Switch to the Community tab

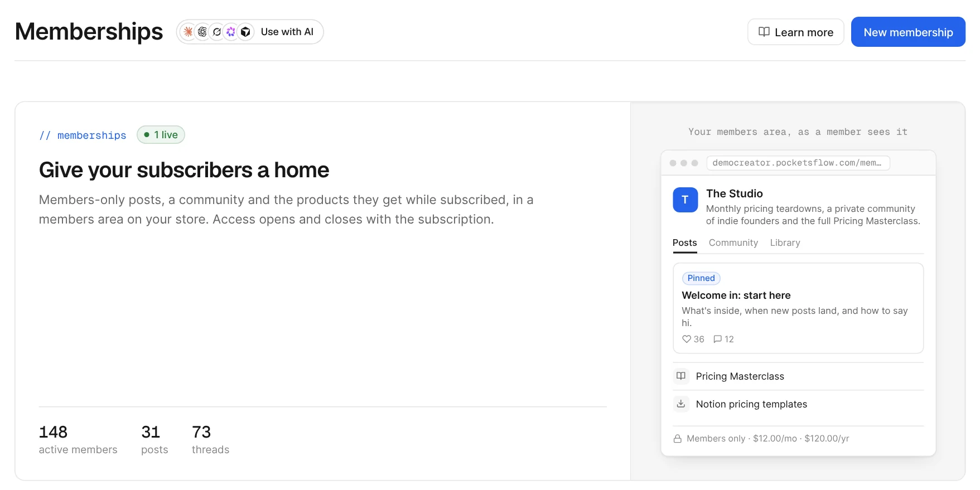[x=733, y=243]
